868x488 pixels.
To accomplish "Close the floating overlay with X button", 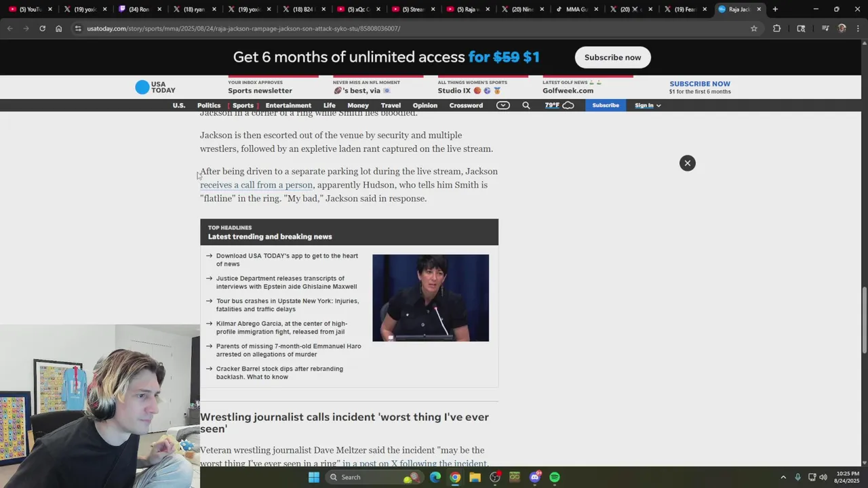I will (688, 163).
